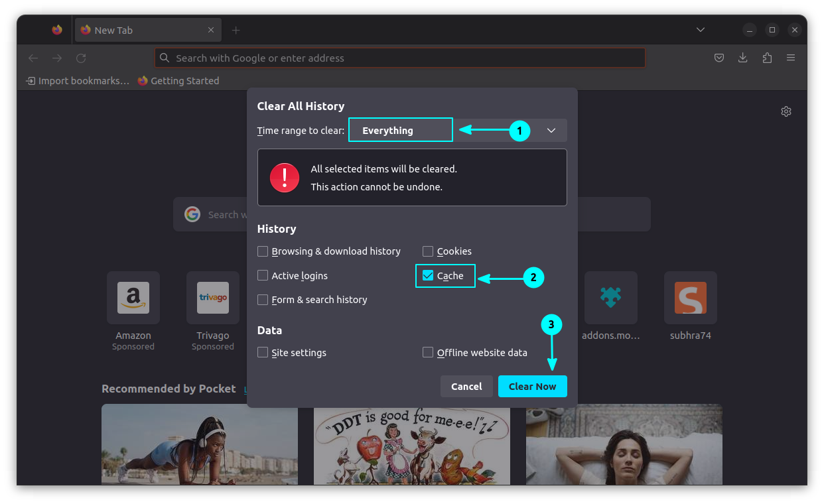
Task: Save the current page to Pocket
Action: pos(719,58)
